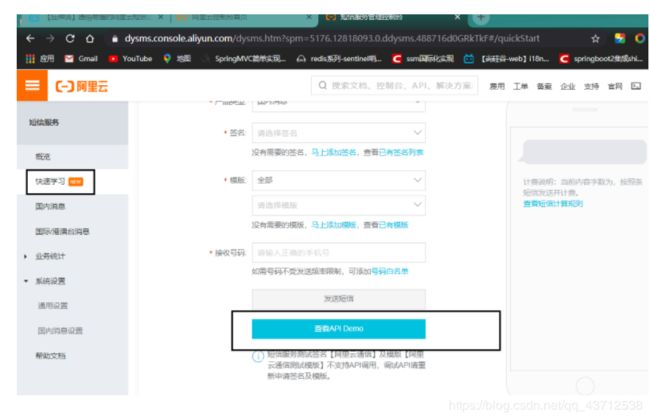Image resolution: width=650 pixels, height=420 pixels.
Task: Open 工单 in the top navigation
Action: pos(521,86)
